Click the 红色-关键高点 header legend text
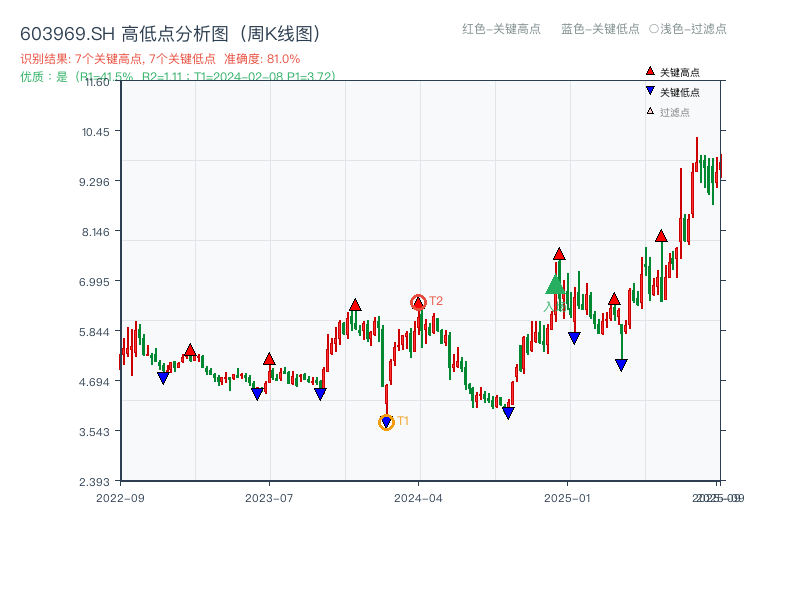 (x=501, y=29)
